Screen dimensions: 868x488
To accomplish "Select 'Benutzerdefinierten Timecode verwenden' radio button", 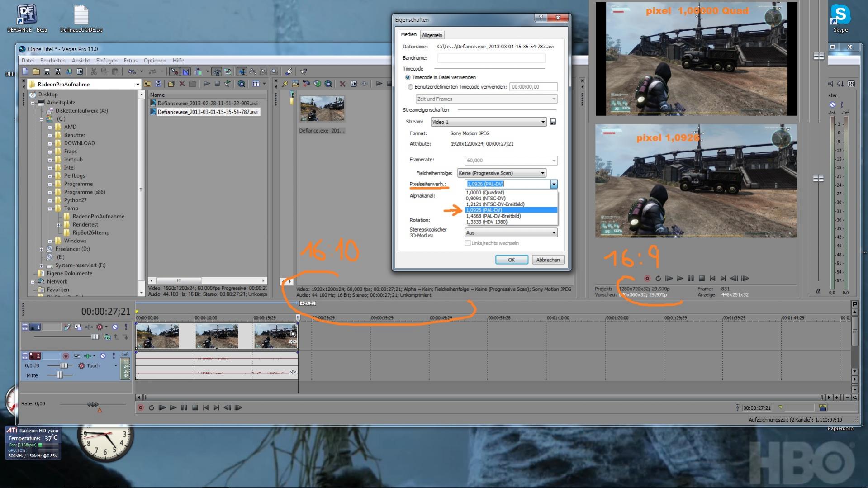I will [410, 87].
